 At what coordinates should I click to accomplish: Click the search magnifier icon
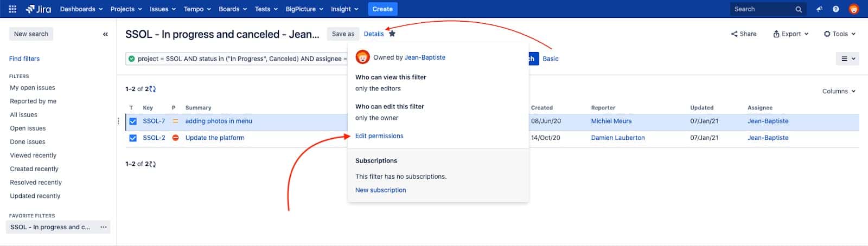pos(799,9)
